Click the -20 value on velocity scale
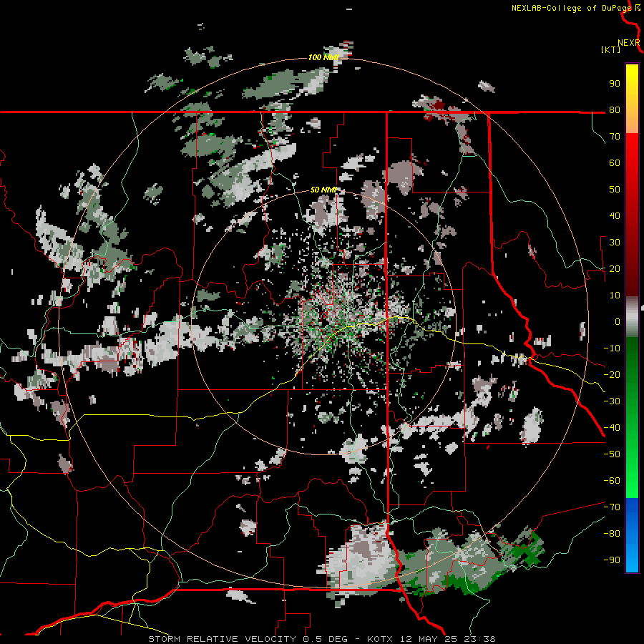644x644 pixels. click(612, 375)
